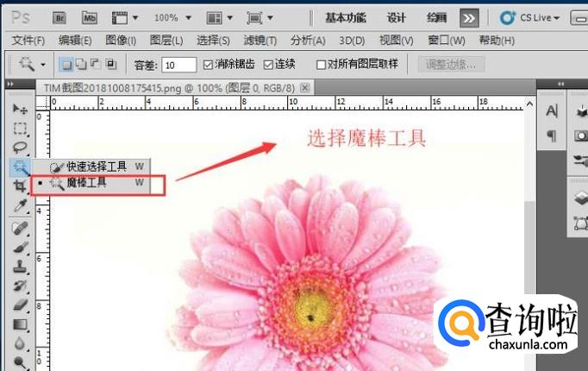The image size is (588, 371).
Task: Show more workspaces with double-arrow button
Action: coord(469,18)
